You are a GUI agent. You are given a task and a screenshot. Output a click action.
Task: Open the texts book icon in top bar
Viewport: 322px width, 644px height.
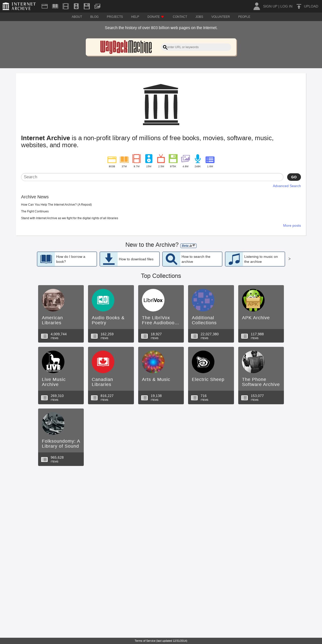(x=55, y=6)
